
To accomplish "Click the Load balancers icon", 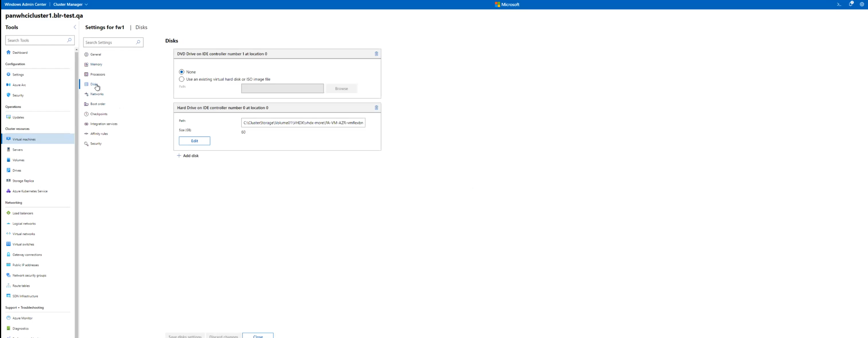I will pos(8,213).
